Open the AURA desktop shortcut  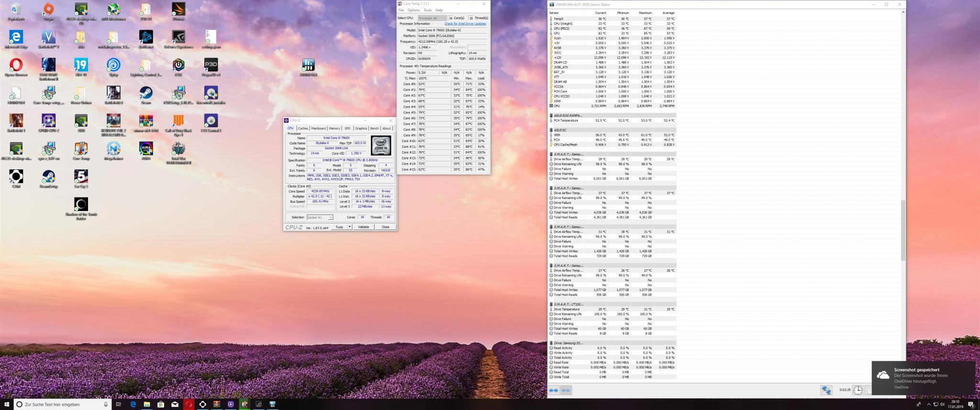coord(146,150)
